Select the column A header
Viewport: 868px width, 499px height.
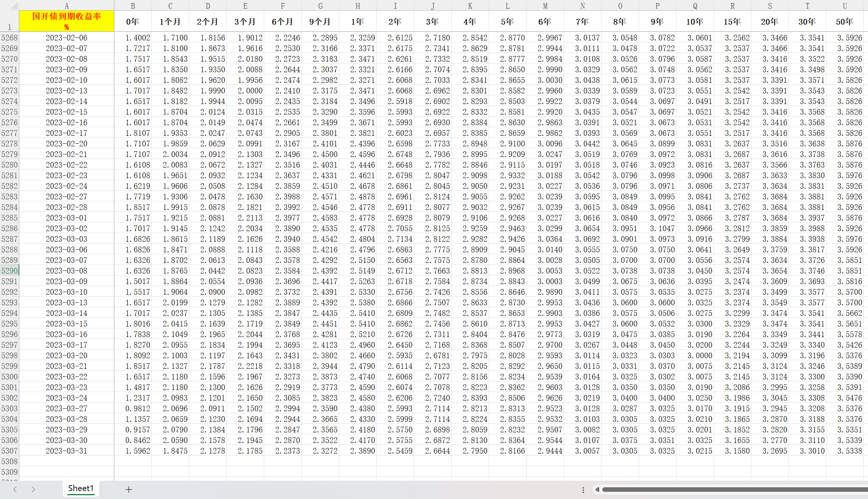point(67,5)
